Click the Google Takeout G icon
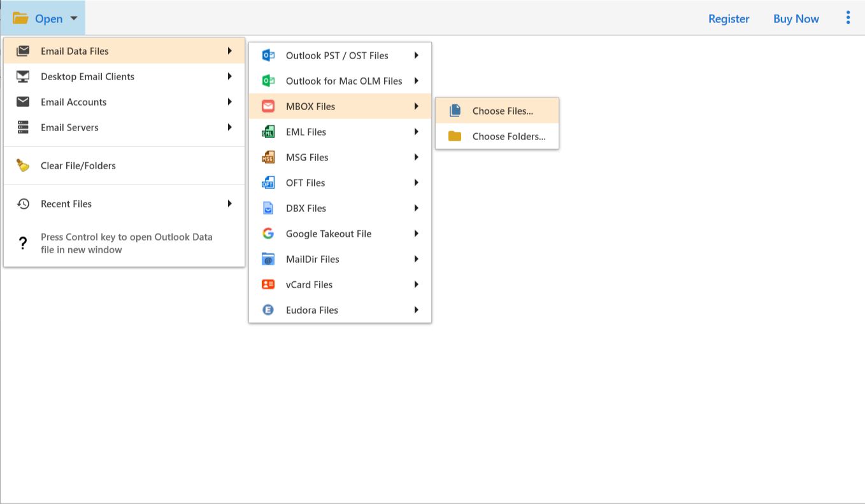This screenshot has height=504, width=865. 268,234
